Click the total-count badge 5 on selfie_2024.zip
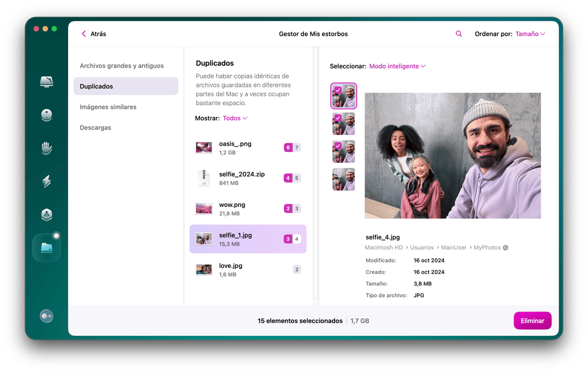This screenshot has width=588, height=373. [x=297, y=178]
